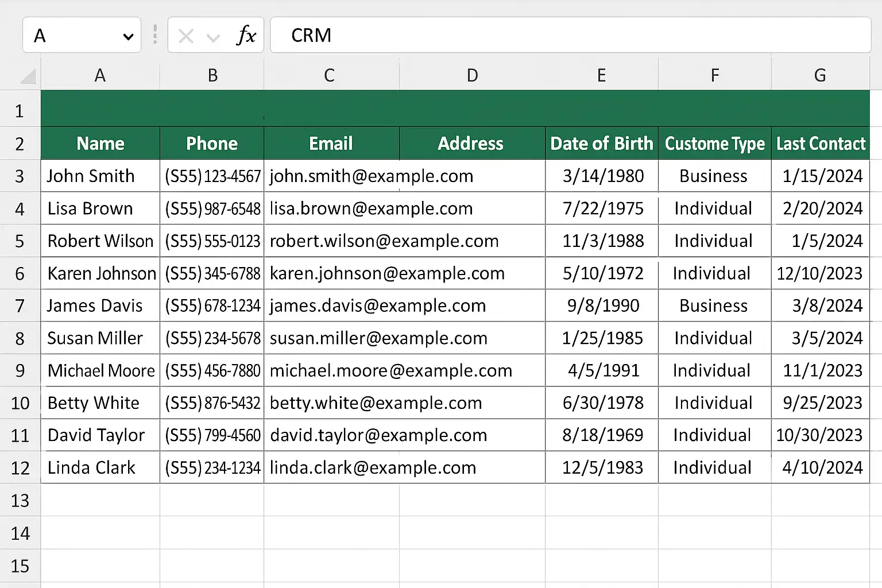Click the Name header cell
The image size is (882, 588).
pyautogui.click(x=100, y=144)
